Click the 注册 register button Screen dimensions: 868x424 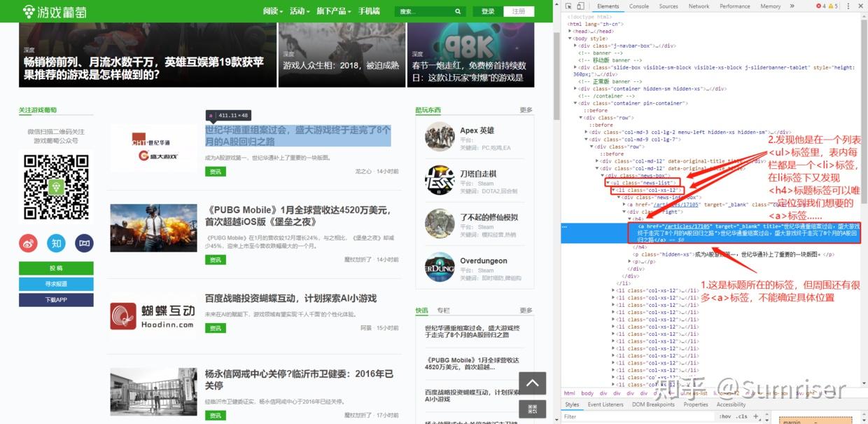click(519, 11)
